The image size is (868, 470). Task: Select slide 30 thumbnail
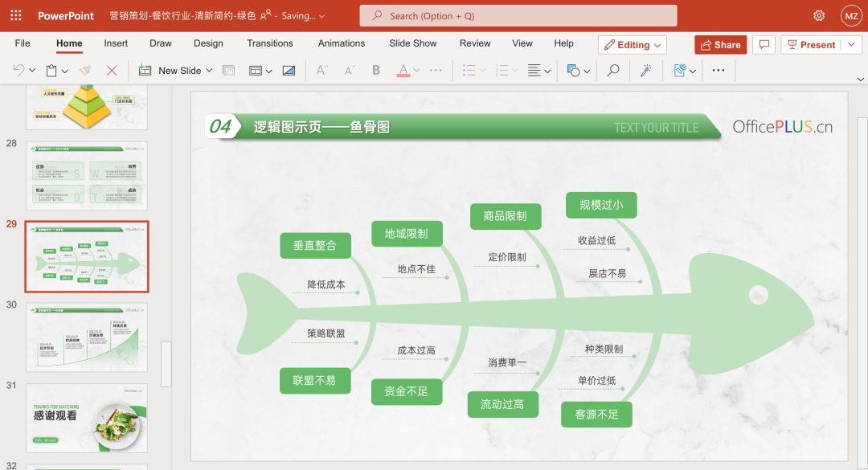(87, 337)
